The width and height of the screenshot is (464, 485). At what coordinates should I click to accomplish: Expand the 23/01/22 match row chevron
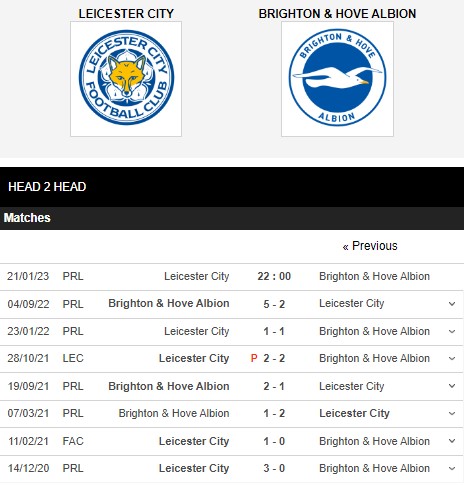click(x=452, y=332)
